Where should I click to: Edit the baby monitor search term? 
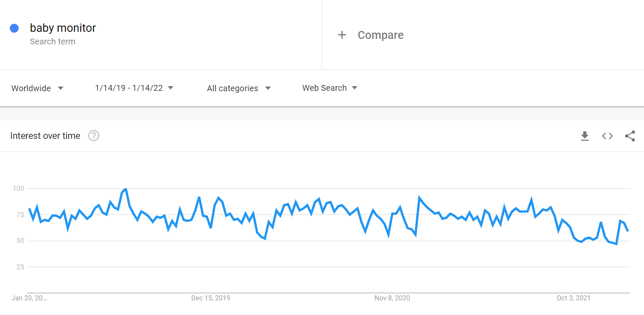point(63,28)
